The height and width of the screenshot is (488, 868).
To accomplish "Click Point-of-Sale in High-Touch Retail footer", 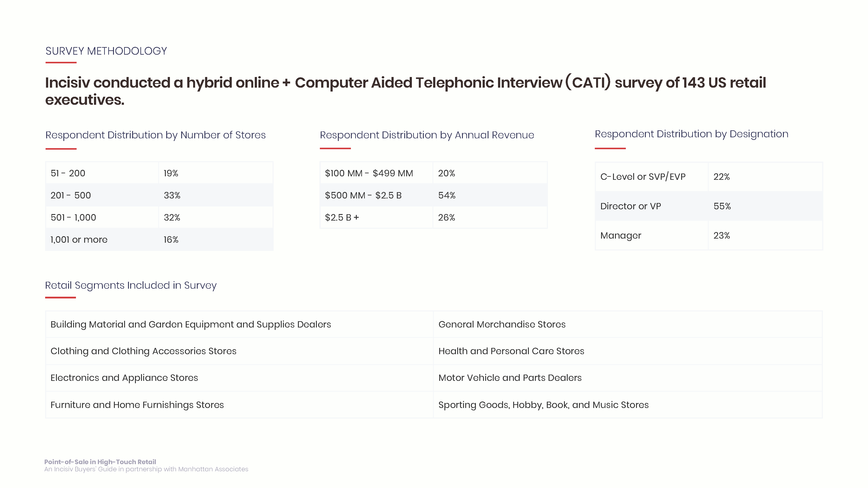I will tap(100, 462).
